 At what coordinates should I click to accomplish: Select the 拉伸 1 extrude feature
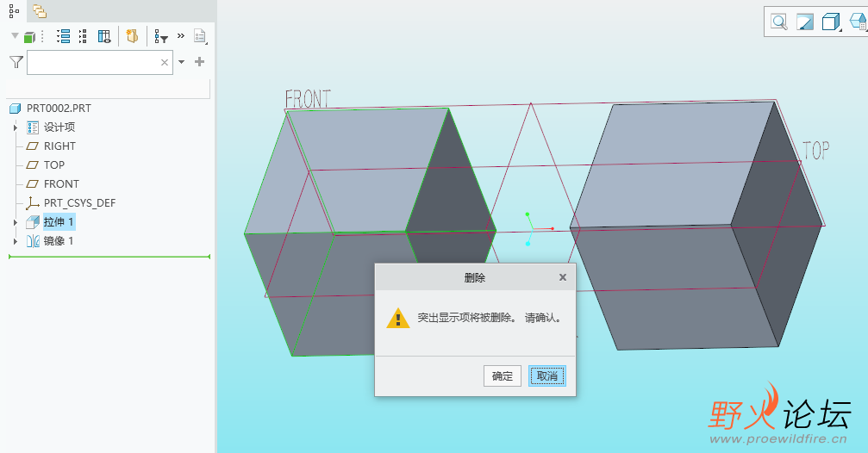[x=59, y=222]
